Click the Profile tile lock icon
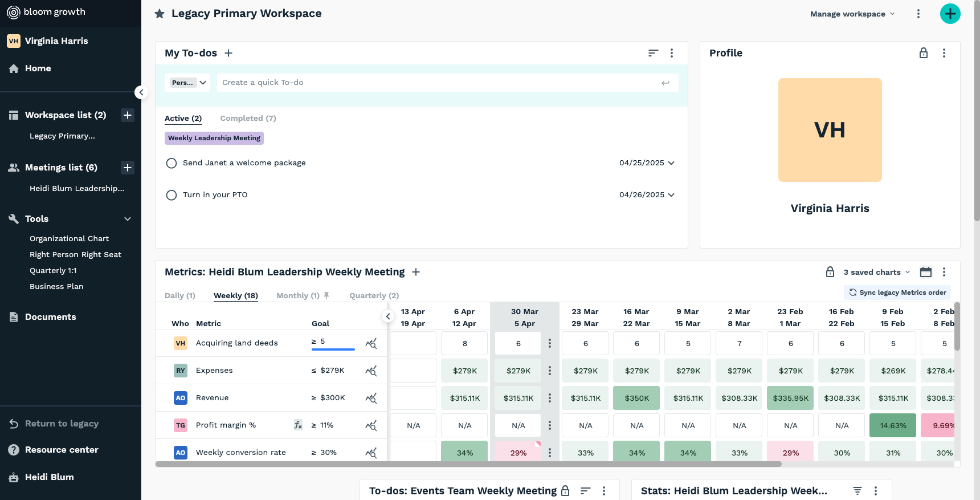Screen dimensions: 980x500 [923, 53]
